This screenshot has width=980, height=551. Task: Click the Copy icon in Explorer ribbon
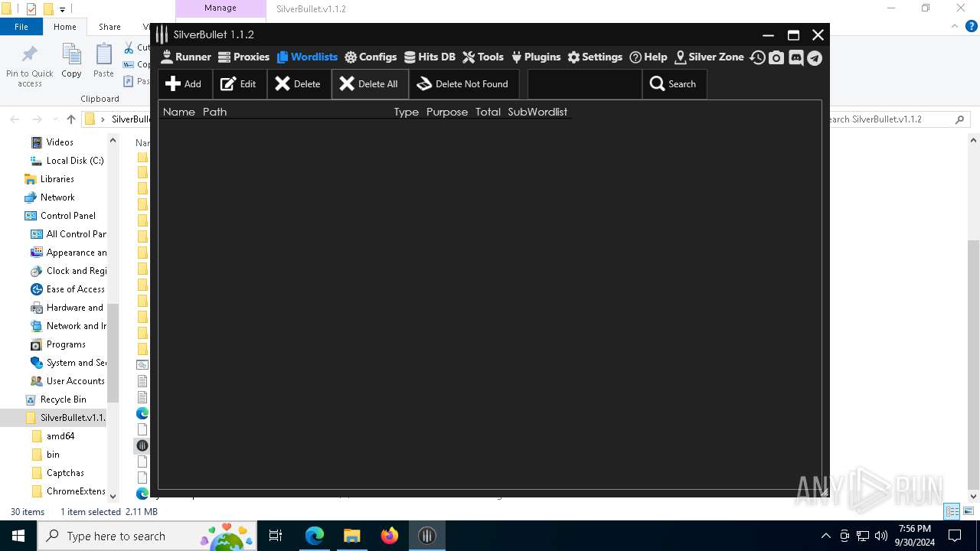point(71,61)
